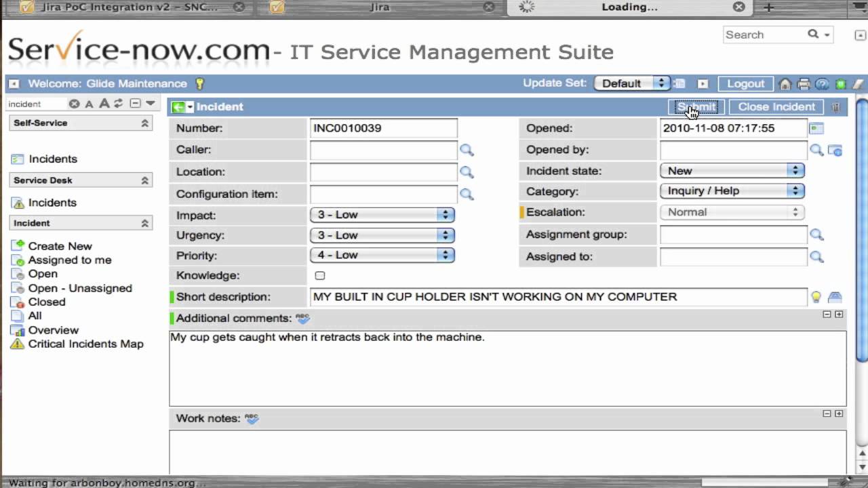Open Incidents under Service Desk

point(52,203)
